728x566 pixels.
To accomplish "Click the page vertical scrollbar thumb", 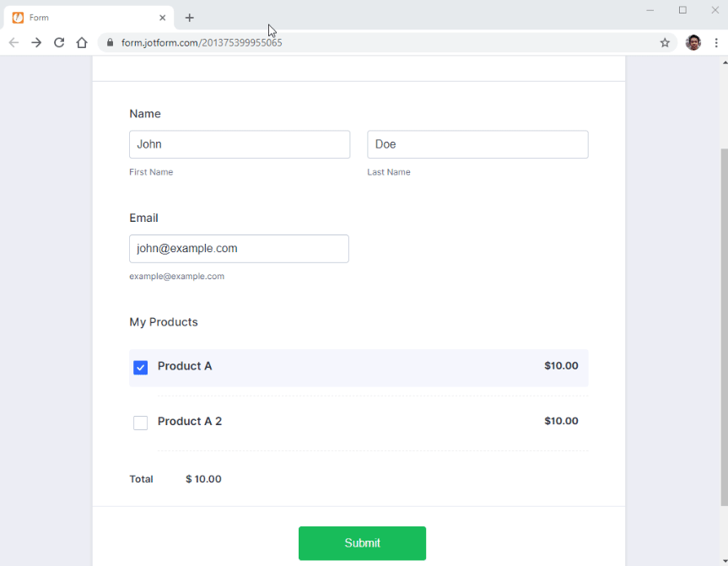I will click(x=725, y=327).
